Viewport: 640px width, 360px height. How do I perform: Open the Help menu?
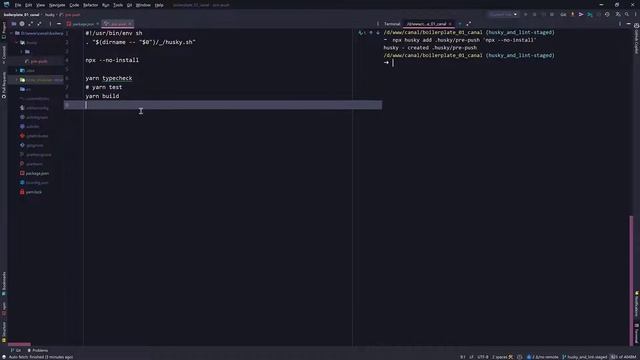point(159,5)
